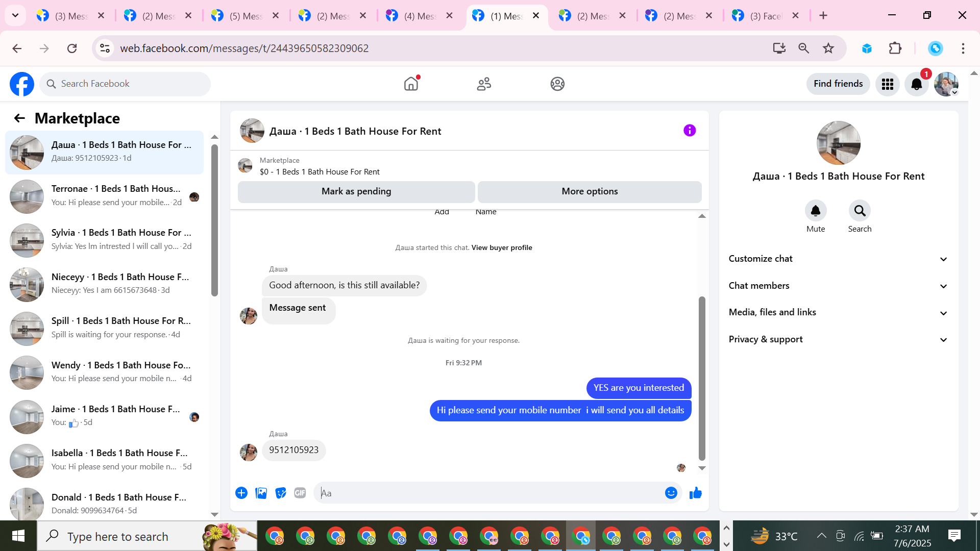Screen dimensions: 980x551
Task: Open the conversation information icon
Action: tap(690, 131)
